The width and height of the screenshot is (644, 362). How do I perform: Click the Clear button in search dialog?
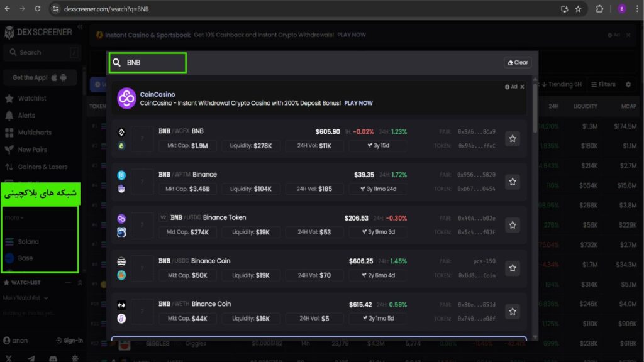tap(518, 62)
